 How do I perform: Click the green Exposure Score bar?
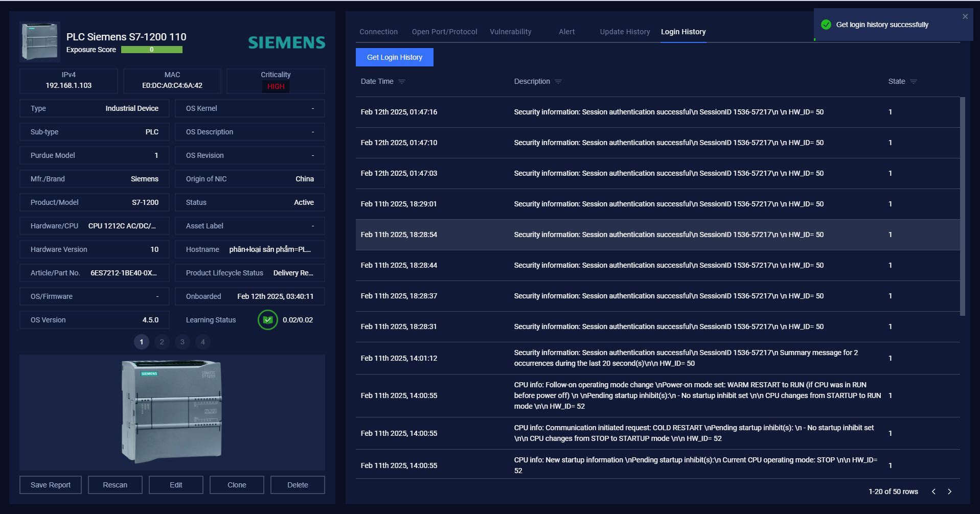(152, 50)
